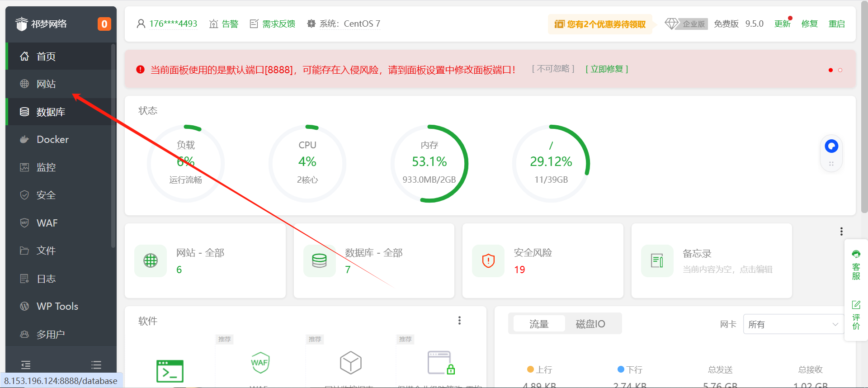Screen dimensions: 868x388
Task: Click the database icon beside 数据库
Action: point(24,112)
